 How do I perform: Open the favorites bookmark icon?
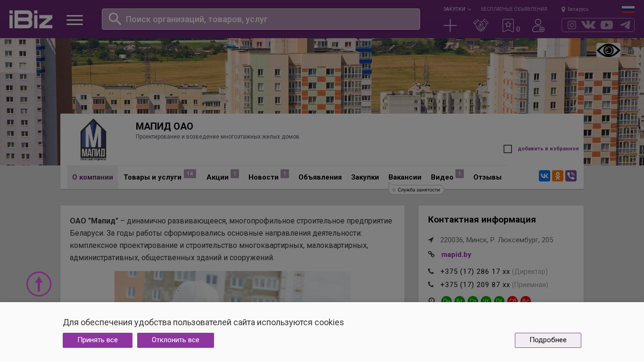click(x=508, y=25)
